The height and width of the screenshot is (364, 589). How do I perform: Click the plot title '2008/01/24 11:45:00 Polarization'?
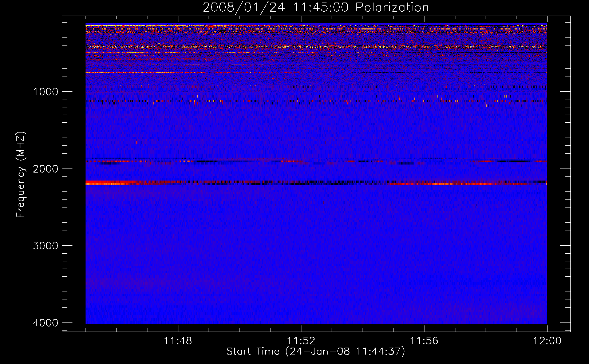[316, 7]
